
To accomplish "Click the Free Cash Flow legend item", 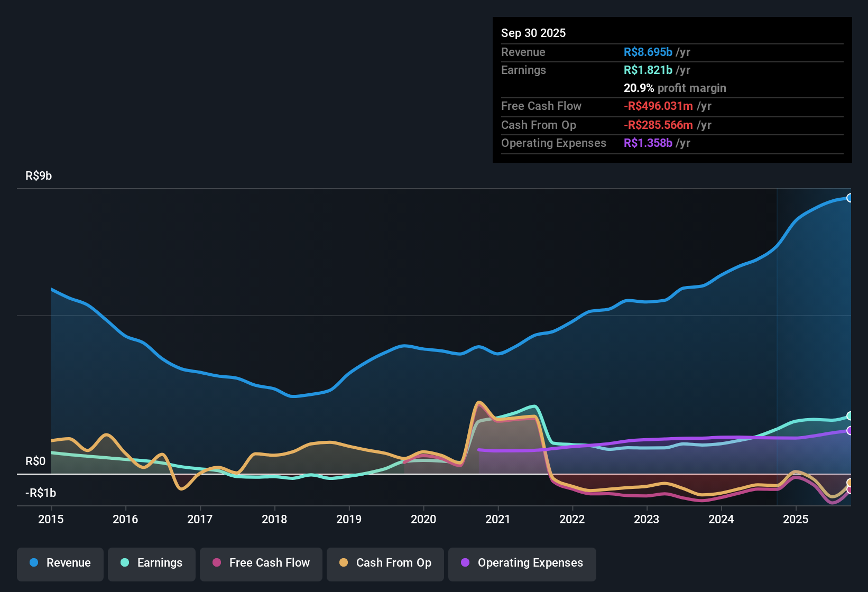I will click(261, 563).
